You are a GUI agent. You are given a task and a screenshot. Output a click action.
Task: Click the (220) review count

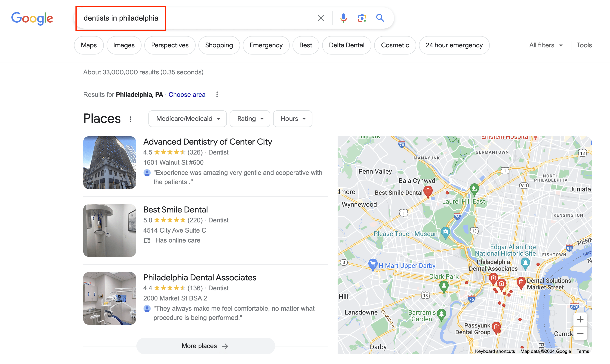pyautogui.click(x=195, y=220)
